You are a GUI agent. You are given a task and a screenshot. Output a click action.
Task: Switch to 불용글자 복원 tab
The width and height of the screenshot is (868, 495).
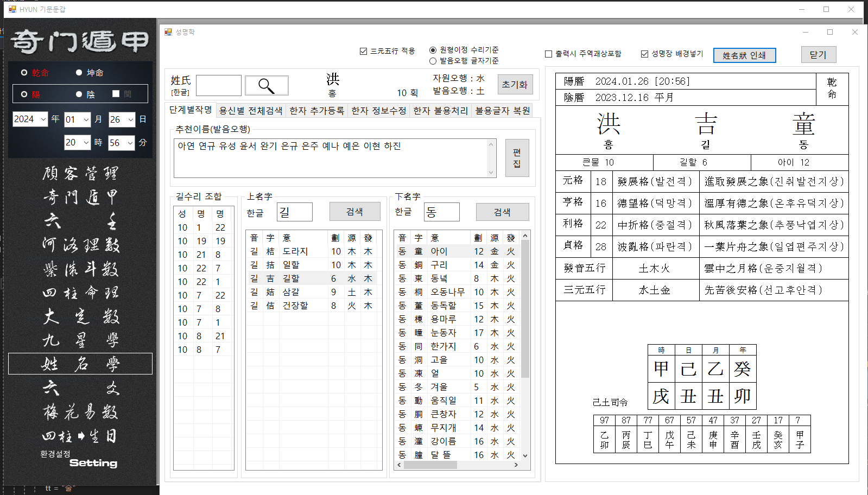(503, 111)
